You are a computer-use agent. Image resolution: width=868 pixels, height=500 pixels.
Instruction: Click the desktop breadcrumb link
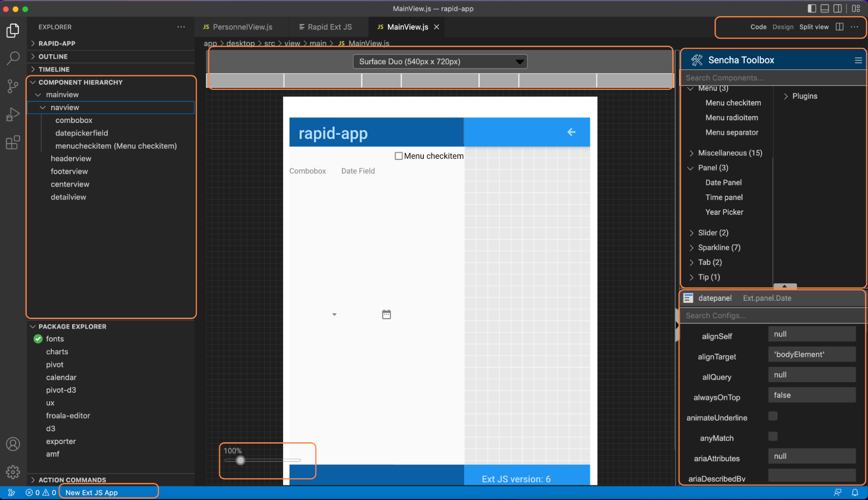[241, 43]
